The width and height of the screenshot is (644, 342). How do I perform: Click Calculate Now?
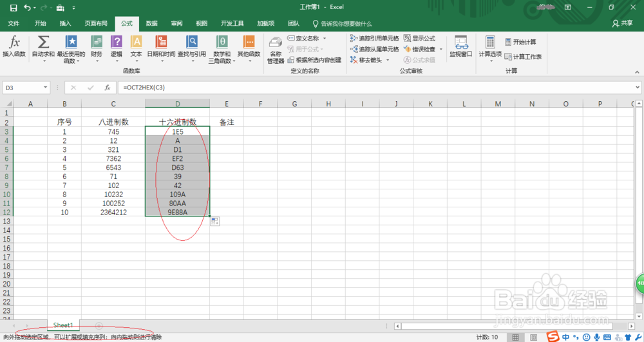520,42
